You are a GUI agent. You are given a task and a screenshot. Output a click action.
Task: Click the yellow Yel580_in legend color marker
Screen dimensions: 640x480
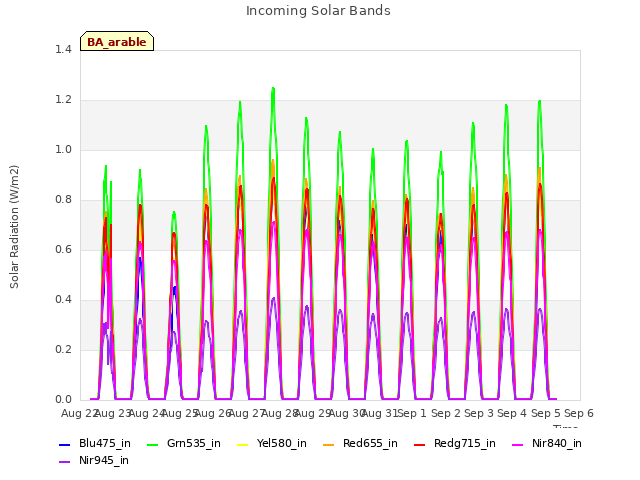(242, 444)
